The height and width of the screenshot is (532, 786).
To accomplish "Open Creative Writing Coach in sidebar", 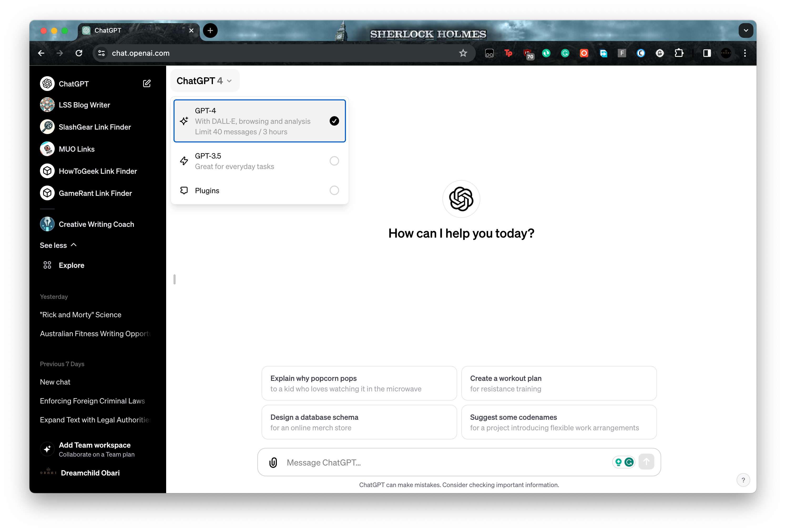I will pyautogui.click(x=96, y=224).
